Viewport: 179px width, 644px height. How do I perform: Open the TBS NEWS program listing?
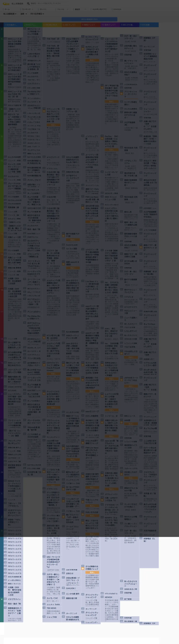pos(51,608)
